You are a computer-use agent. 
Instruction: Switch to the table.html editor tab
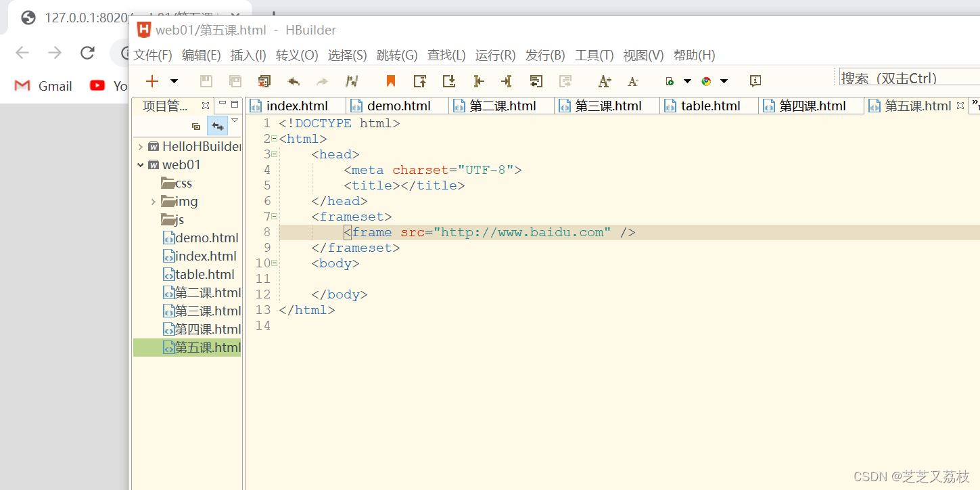click(709, 106)
